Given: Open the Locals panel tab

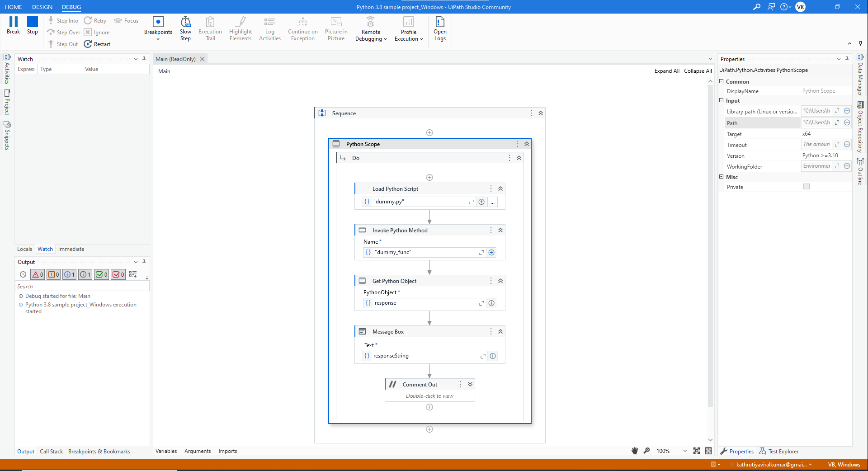Looking at the screenshot, I should point(24,249).
